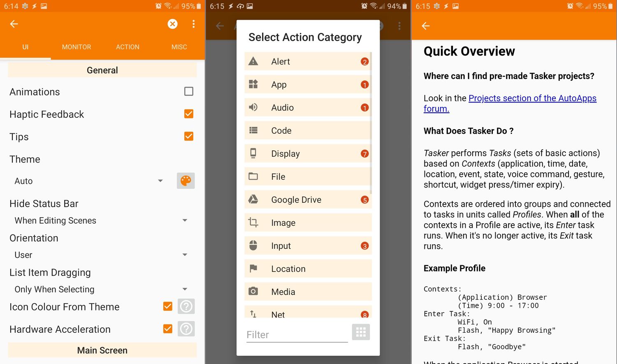Select the Input mouse icon
The image size is (617, 364).
click(253, 246)
